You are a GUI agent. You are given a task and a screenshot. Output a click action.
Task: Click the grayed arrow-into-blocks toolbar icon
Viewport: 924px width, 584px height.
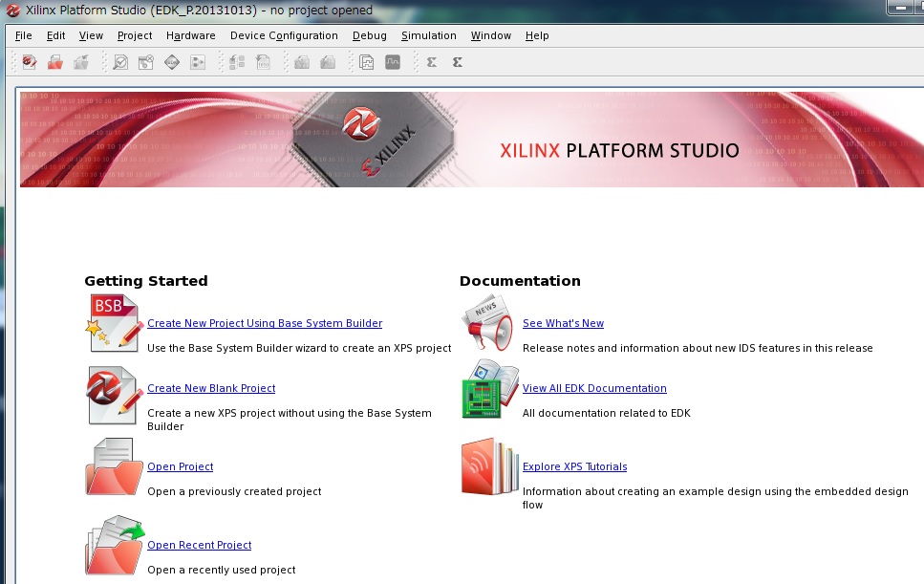coord(237,62)
